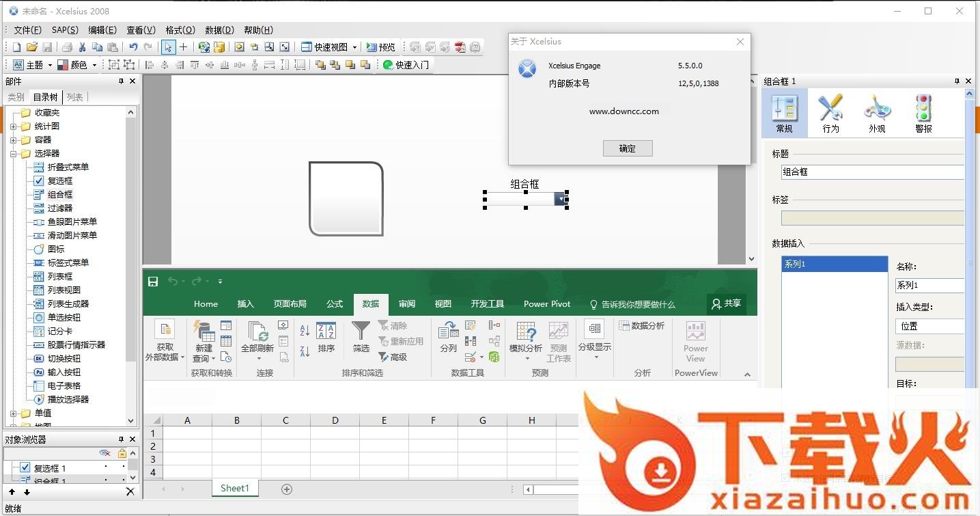This screenshot has width=980, height=516.
Task: Open the 格式(O) menu
Action: [180, 30]
